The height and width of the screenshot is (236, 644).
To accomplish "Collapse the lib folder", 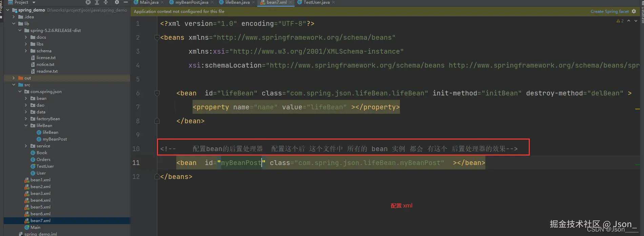I will coord(14,23).
